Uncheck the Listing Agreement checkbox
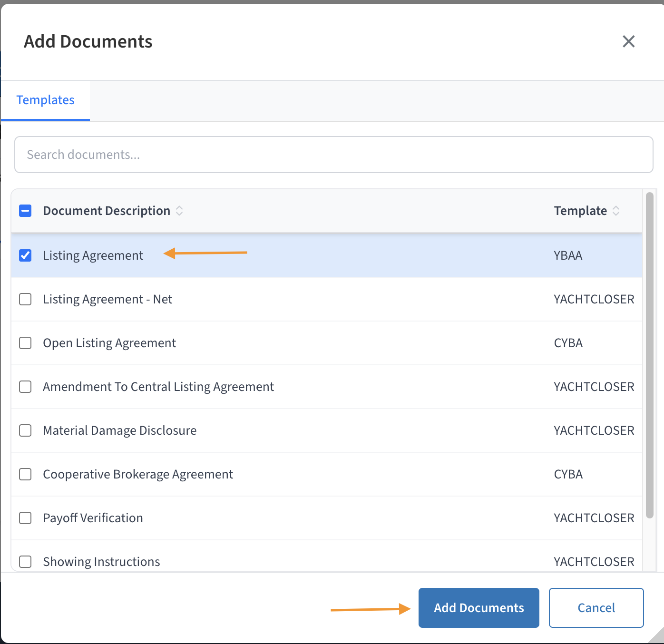The height and width of the screenshot is (644, 664). pyautogui.click(x=25, y=255)
